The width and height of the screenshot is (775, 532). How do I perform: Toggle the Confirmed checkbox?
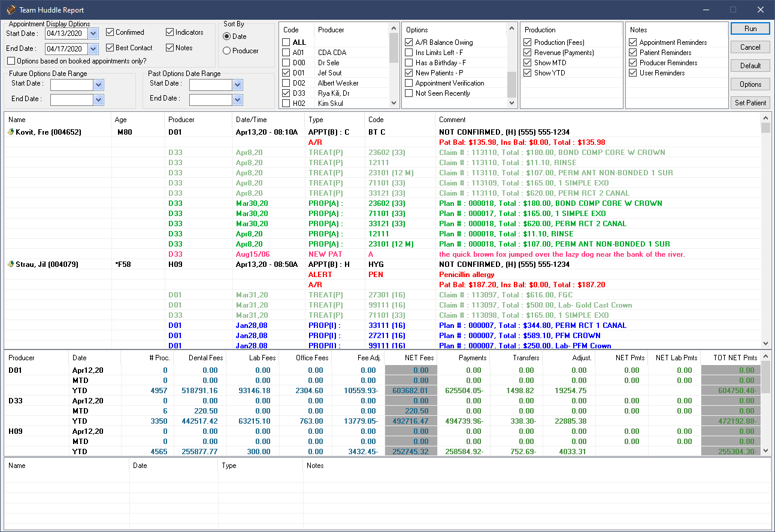110,32
